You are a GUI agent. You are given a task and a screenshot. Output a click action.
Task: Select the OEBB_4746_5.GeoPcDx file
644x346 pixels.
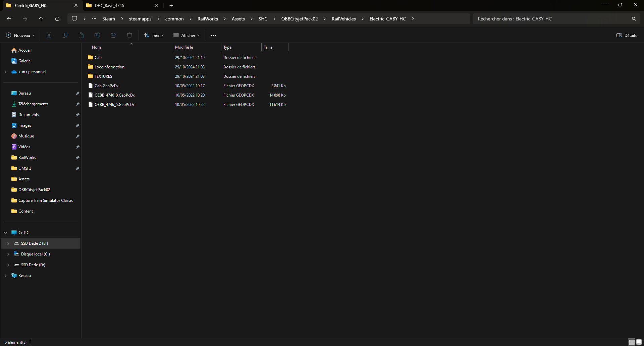click(114, 105)
